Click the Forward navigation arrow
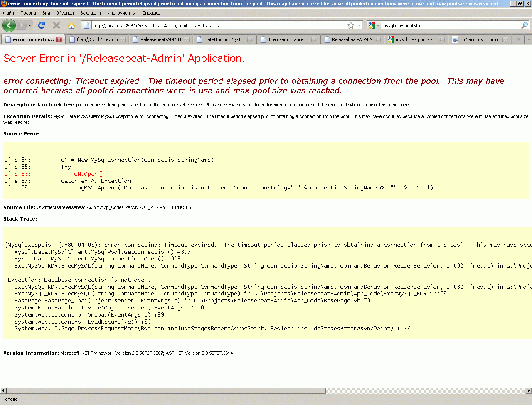Viewport: 532px width, 405px height. (22, 26)
